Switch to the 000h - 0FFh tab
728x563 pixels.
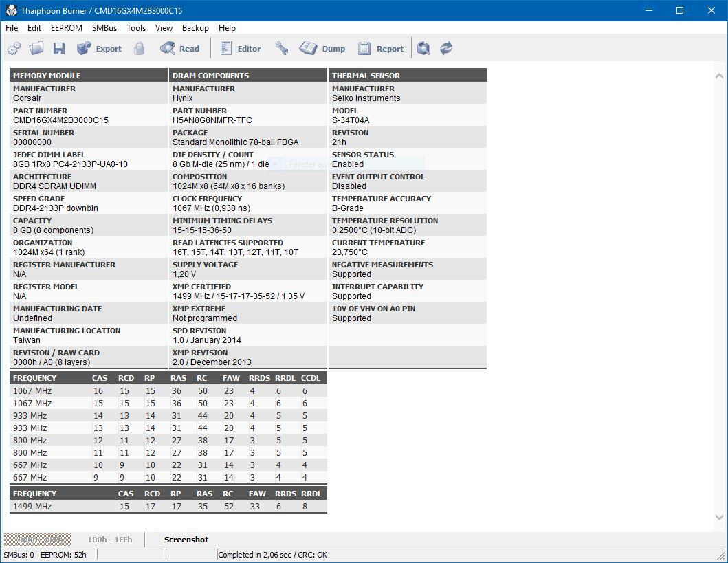pos(37,540)
